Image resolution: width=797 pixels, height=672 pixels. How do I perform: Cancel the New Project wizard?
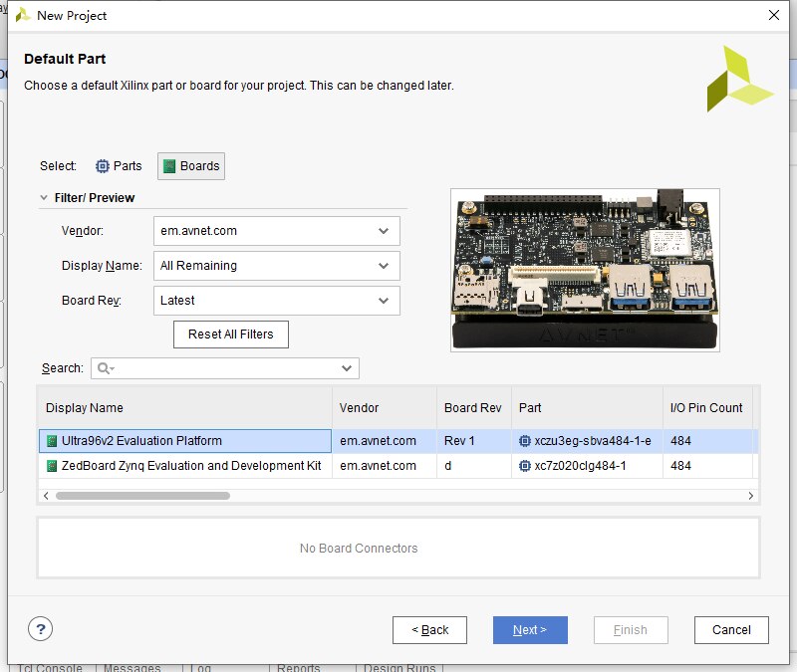click(x=731, y=630)
